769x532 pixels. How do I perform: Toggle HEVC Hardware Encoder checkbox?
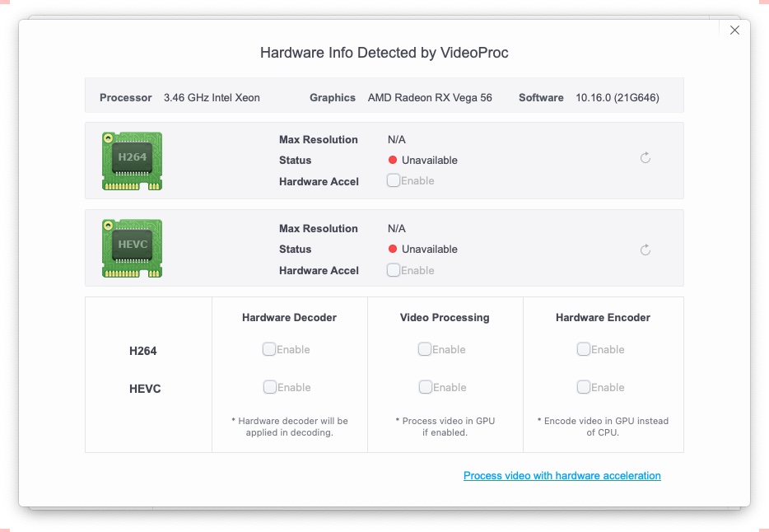pos(584,387)
